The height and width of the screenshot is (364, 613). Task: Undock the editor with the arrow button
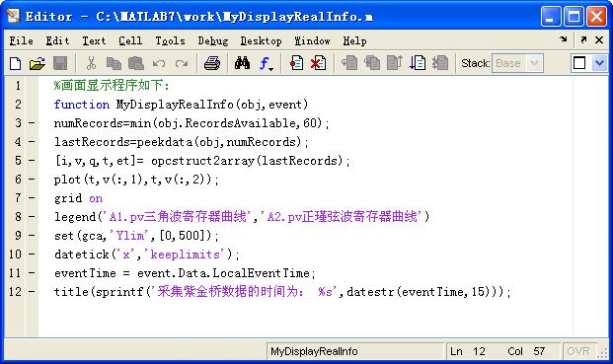point(583,39)
